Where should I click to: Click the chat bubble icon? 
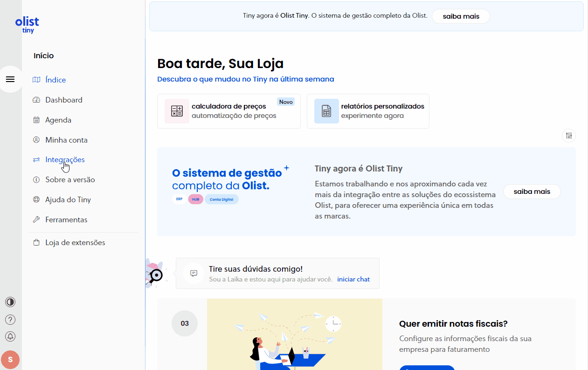coord(194,273)
